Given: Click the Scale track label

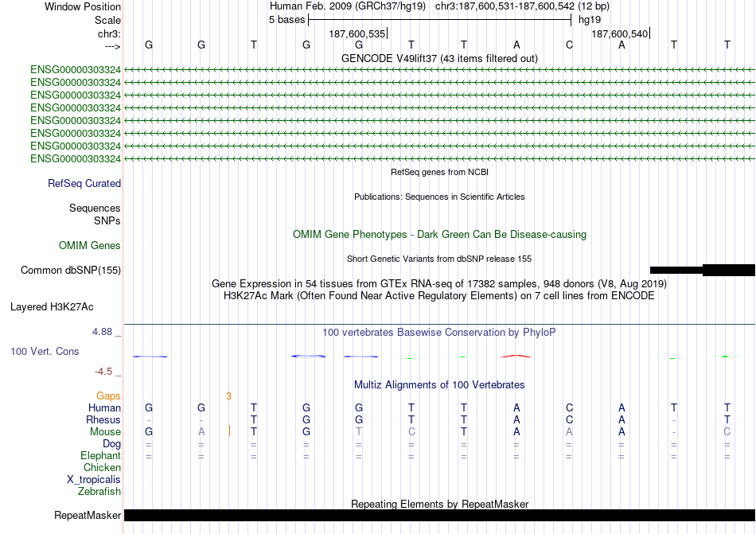Looking at the screenshot, I should tap(107, 20).
